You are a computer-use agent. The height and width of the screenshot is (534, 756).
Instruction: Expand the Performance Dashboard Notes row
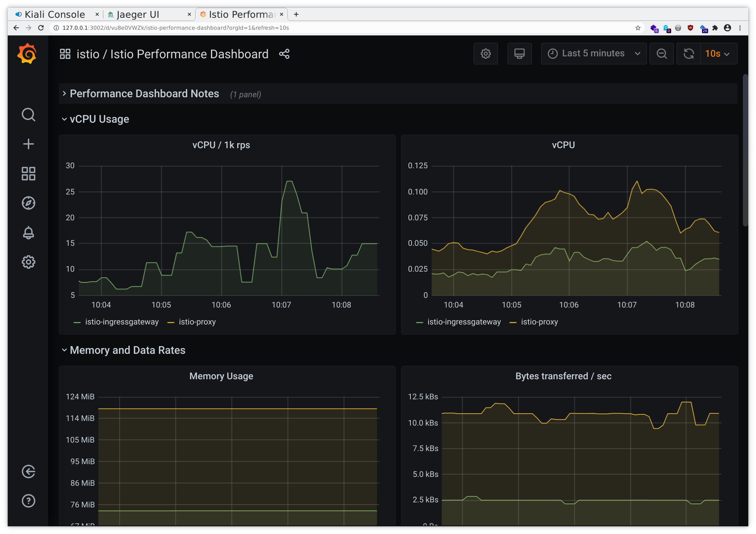click(144, 93)
